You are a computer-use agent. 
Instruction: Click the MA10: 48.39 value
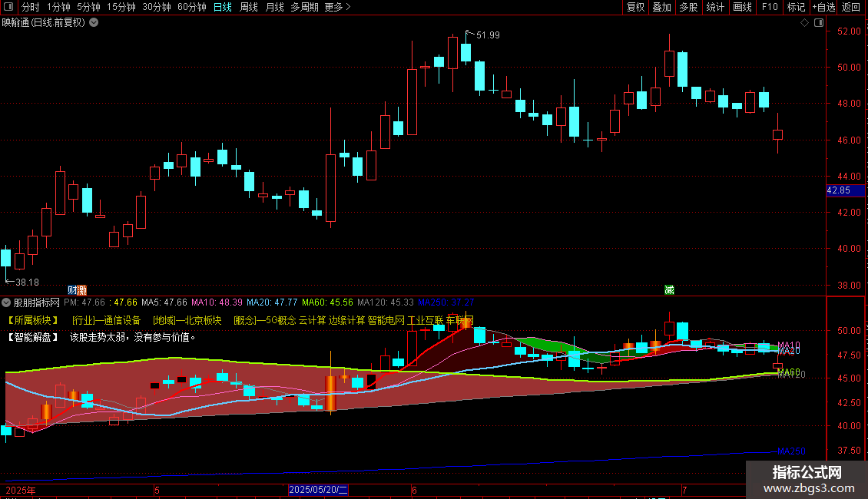pyautogui.click(x=217, y=302)
